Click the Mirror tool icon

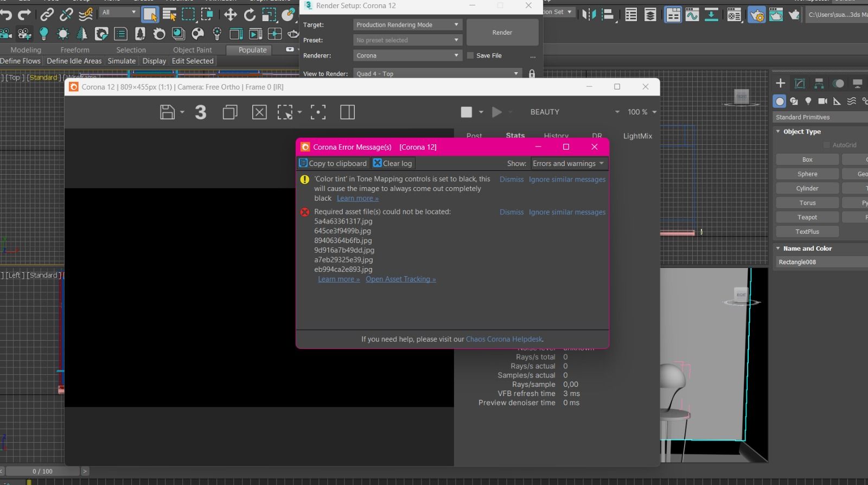click(589, 15)
